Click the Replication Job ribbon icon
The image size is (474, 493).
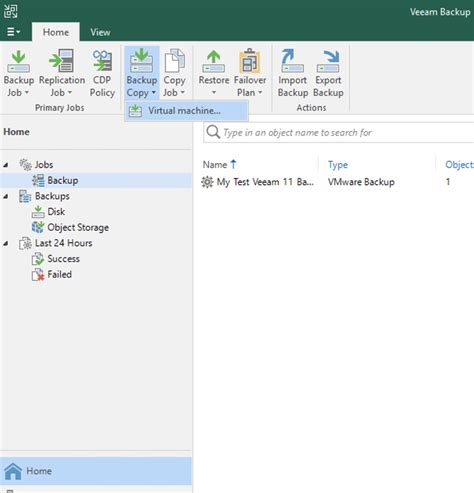click(x=61, y=61)
